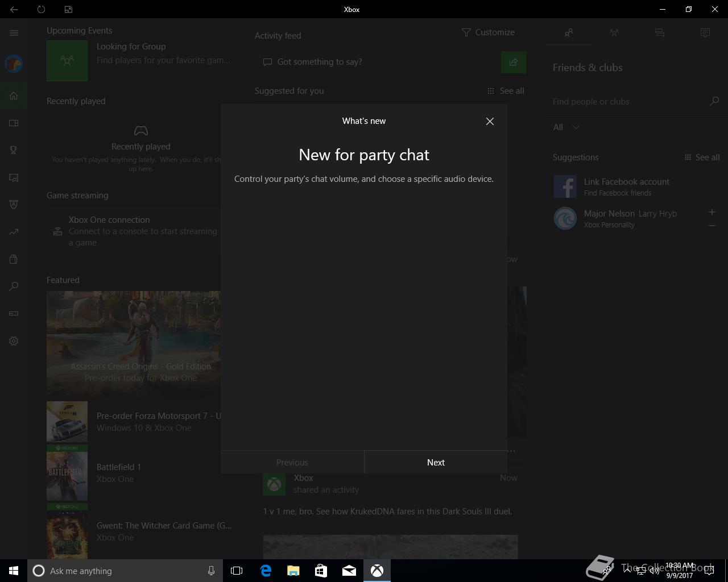Add Major Nelson as a friend
Image resolution: width=728 pixels, height=582 pixels.
pos(712,212)
